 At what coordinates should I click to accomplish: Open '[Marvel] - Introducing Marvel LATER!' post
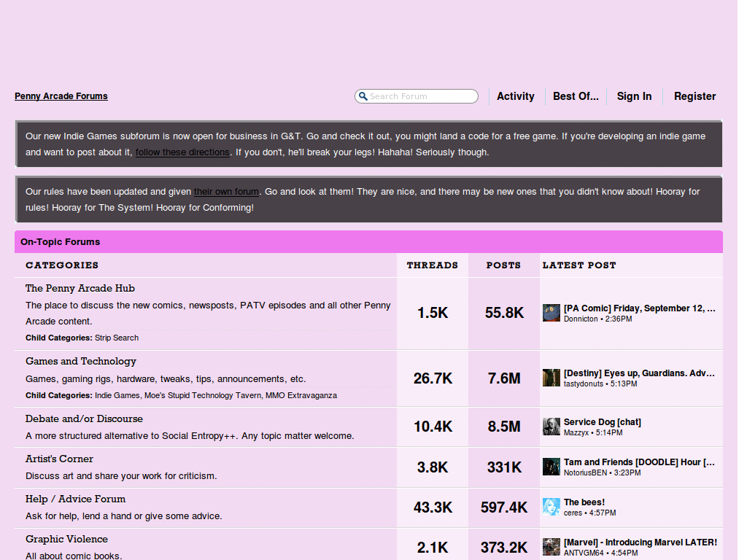[640, 542]
